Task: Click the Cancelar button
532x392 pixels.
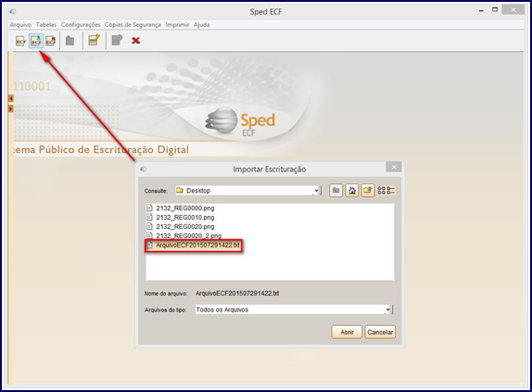Action: pos(380,333)
